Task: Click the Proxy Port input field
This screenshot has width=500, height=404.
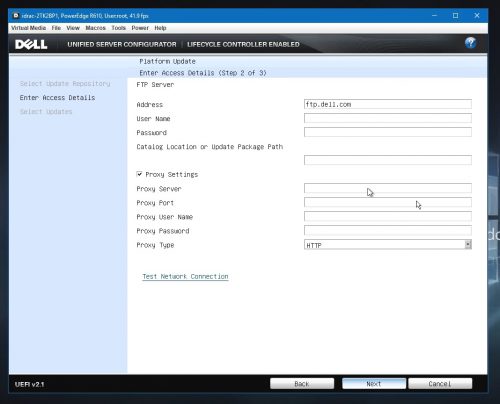Action: (x=388, y=202)
